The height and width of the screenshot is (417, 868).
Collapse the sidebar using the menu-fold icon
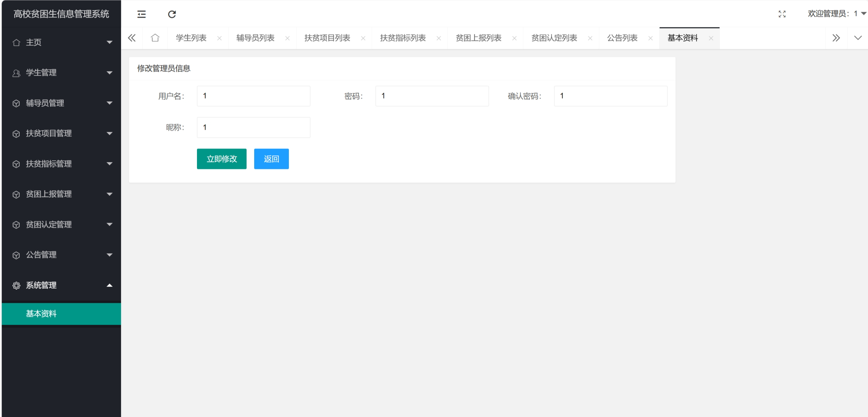click(x=141, y=14)
